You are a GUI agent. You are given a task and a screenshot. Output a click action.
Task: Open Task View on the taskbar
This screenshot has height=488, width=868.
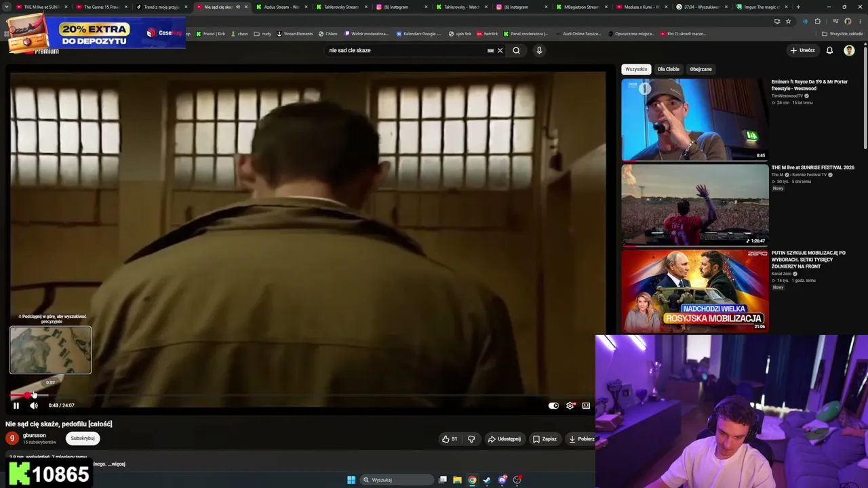coord(443,480)
